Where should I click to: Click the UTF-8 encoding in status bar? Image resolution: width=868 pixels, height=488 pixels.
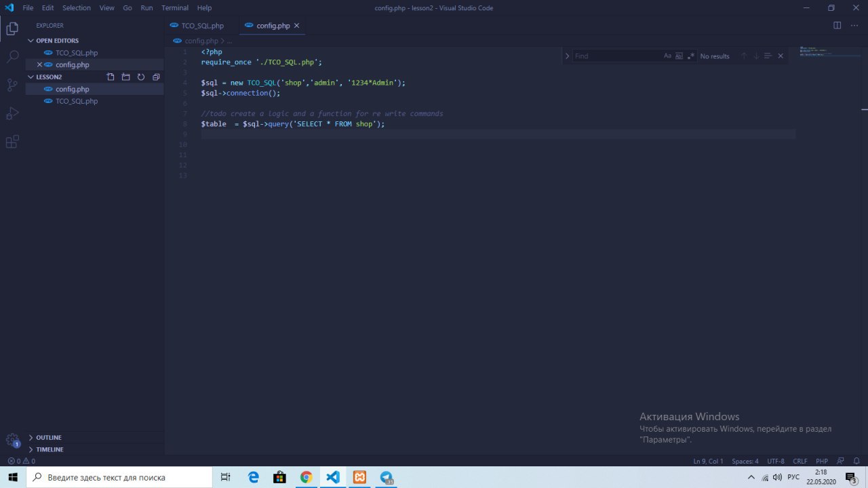(776, 462)
